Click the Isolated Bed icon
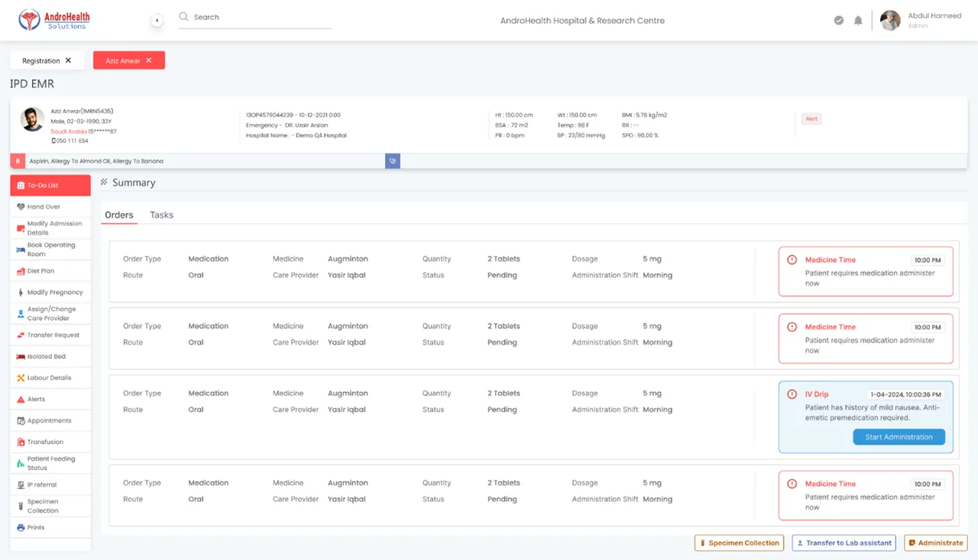This screenshot has width=978, height=560. [21, 357]
